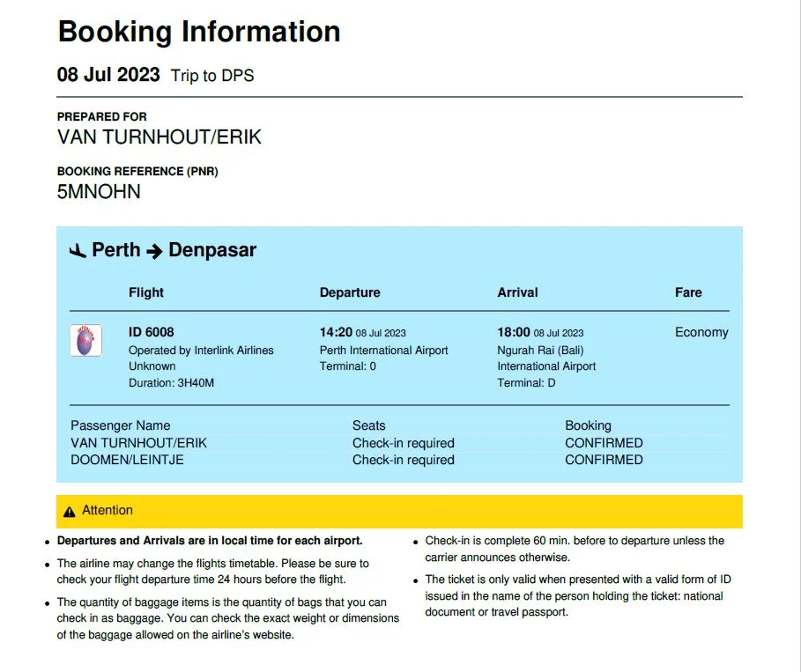Click the 08 Jul 2023 trip date heading
The height and width of the screenshot is (672, 801).
click(x=108, y=75)
